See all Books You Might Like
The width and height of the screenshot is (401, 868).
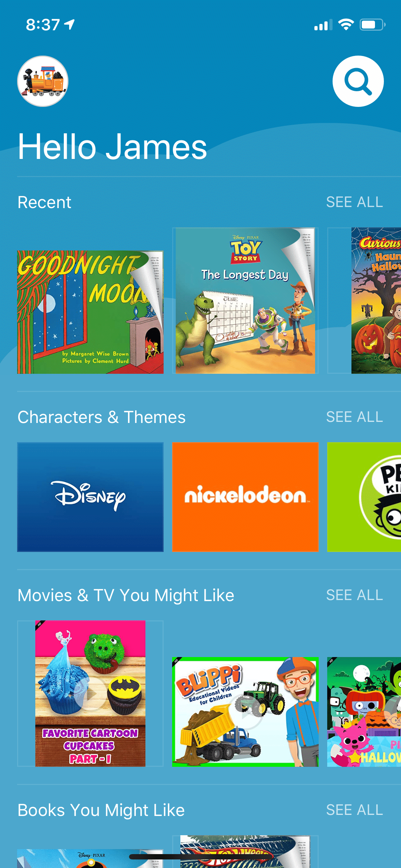[x=355, y=810]
